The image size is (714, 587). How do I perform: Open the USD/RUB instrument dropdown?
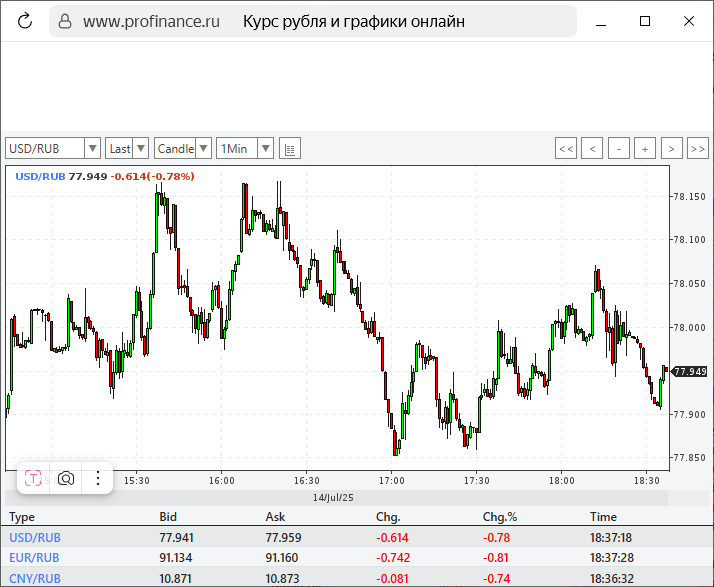pos(53,148)
